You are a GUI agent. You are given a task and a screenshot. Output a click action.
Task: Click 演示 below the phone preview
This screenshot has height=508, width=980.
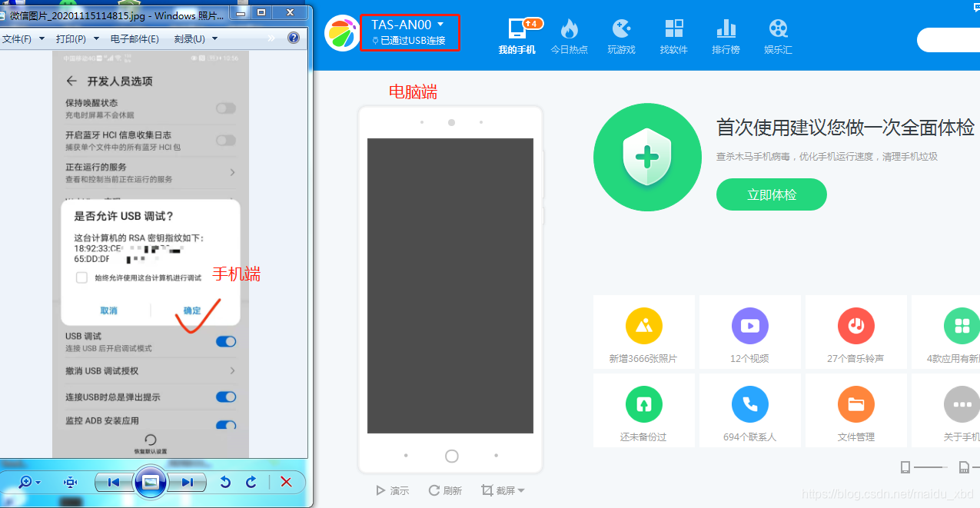(x=392, y=490)
